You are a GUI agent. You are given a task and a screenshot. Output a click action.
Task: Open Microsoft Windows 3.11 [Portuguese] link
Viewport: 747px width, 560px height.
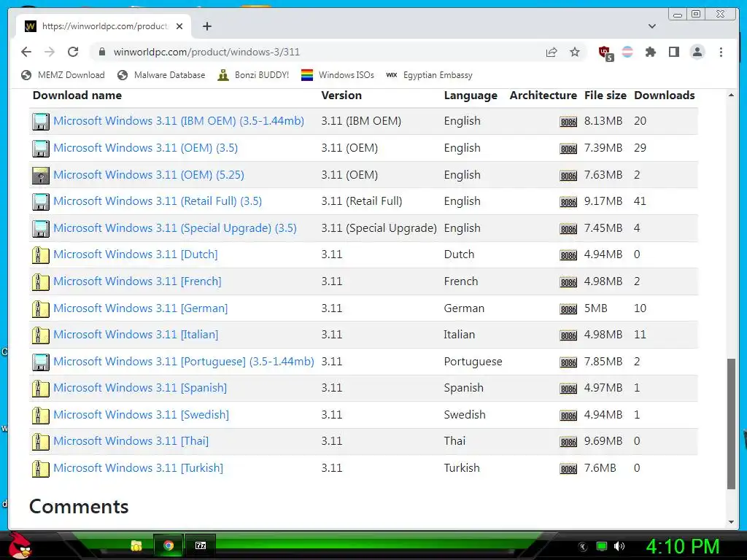[x=184, y=362]
